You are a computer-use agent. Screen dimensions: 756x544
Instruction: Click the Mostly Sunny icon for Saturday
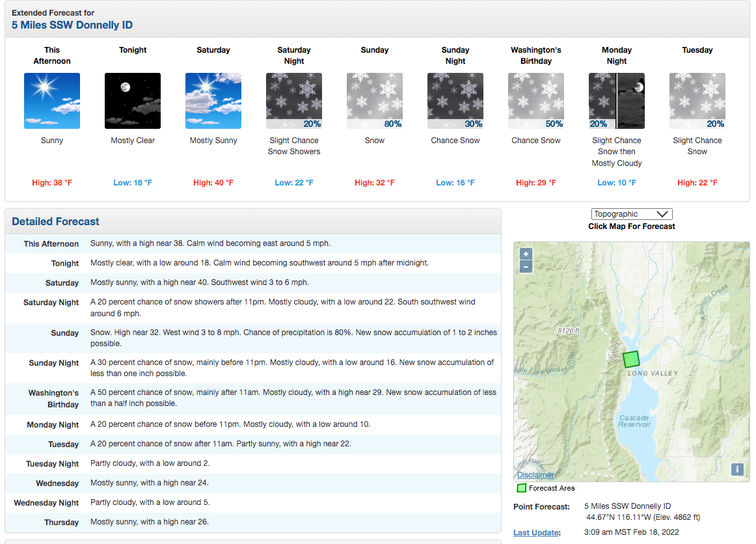(213, 101)
